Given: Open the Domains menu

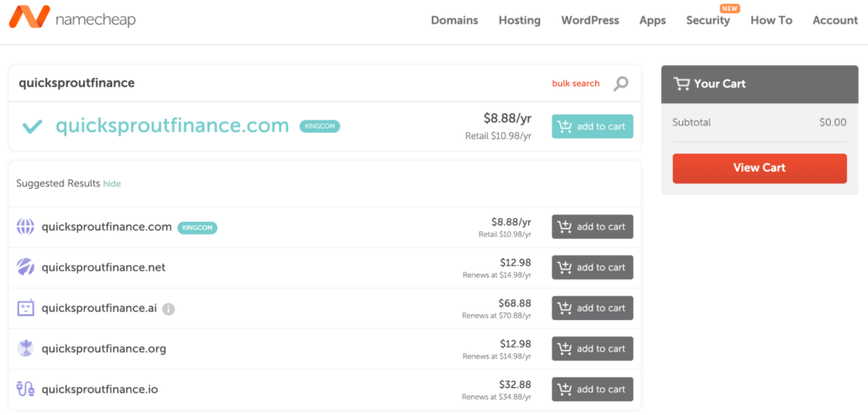Looking at the screenshot, I should pos(454,20).
